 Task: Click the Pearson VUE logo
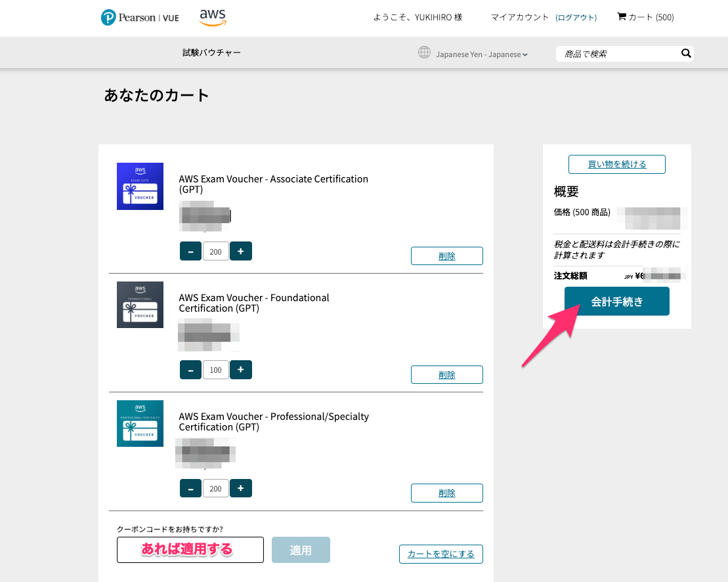pyautogui.click(x=140, y=18)
